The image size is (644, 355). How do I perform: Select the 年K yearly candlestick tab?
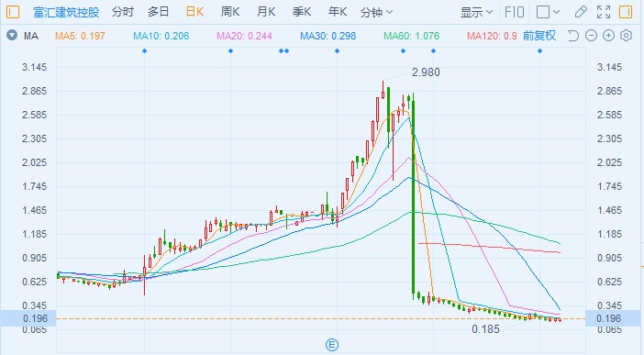tap(338, 12)
